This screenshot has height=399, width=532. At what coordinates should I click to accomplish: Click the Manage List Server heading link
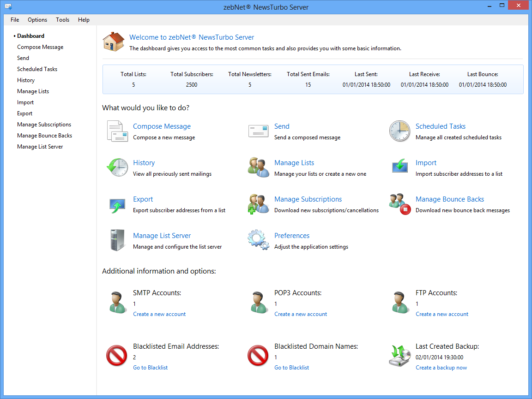tap(162, 236)
